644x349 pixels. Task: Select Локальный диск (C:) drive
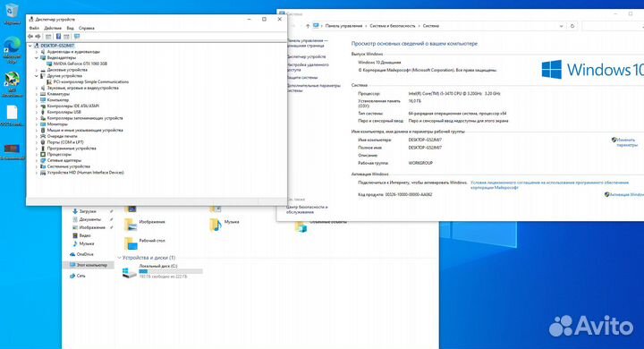[x=162, y=272]
